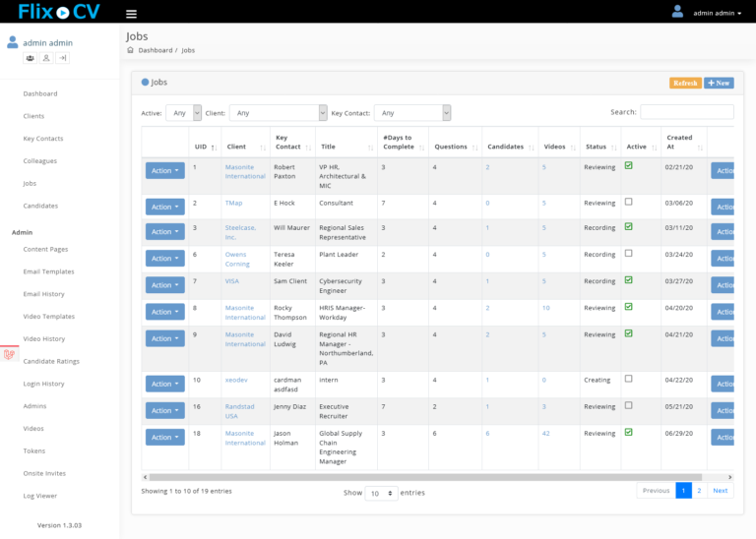The width and height of the screenshot is (756, 539).
Task: Click into the Search input field
Action: click(x=686, y=112)
